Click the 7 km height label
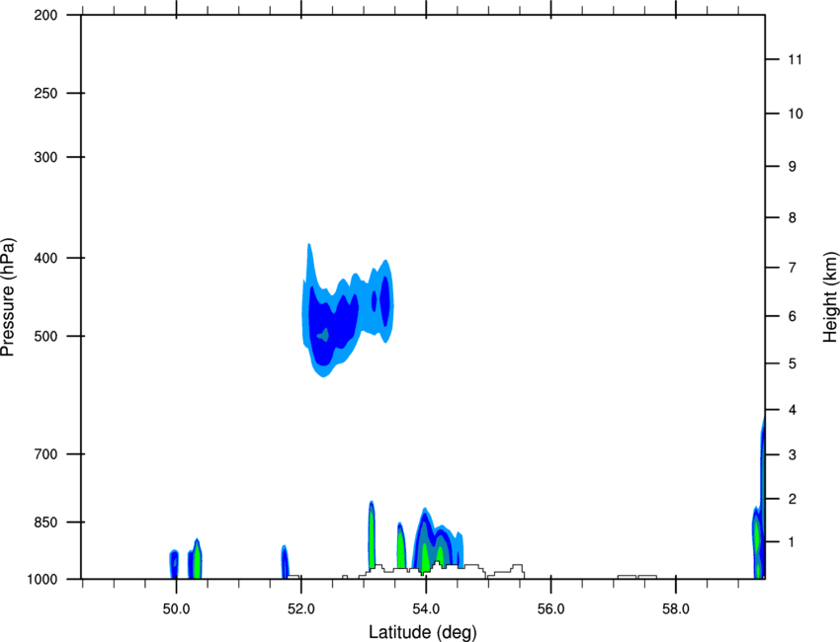840x642 pixels. 793,268
